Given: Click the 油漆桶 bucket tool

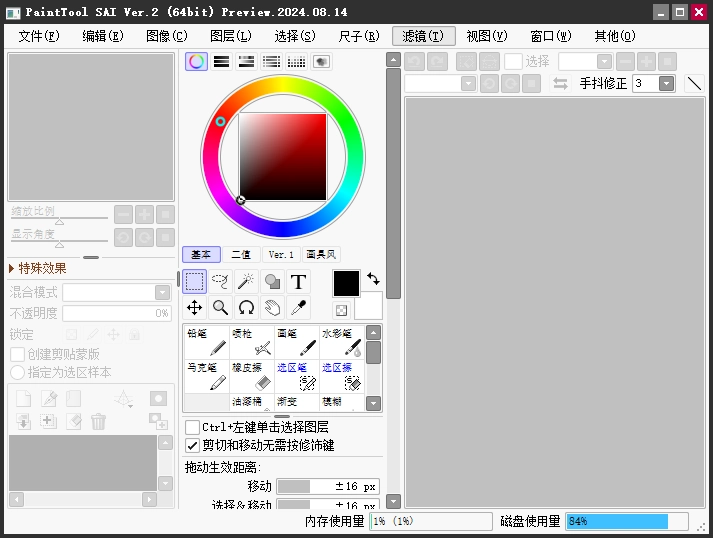Looking at the screenshot, I should tap(252, 402).
